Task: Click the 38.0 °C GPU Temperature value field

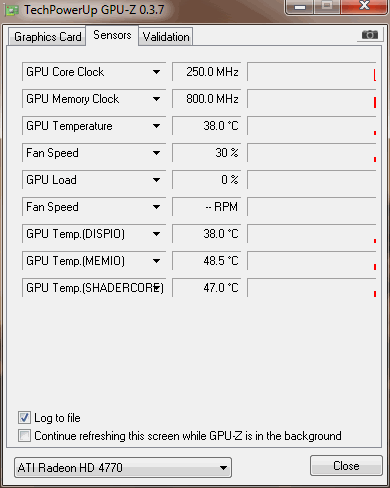Action: (207, 126)
